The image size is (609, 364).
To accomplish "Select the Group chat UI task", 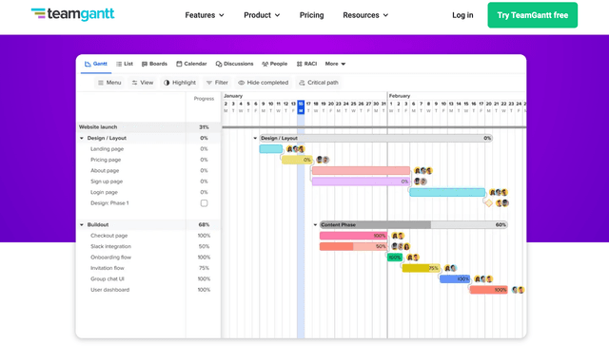I will click(108, 279).
